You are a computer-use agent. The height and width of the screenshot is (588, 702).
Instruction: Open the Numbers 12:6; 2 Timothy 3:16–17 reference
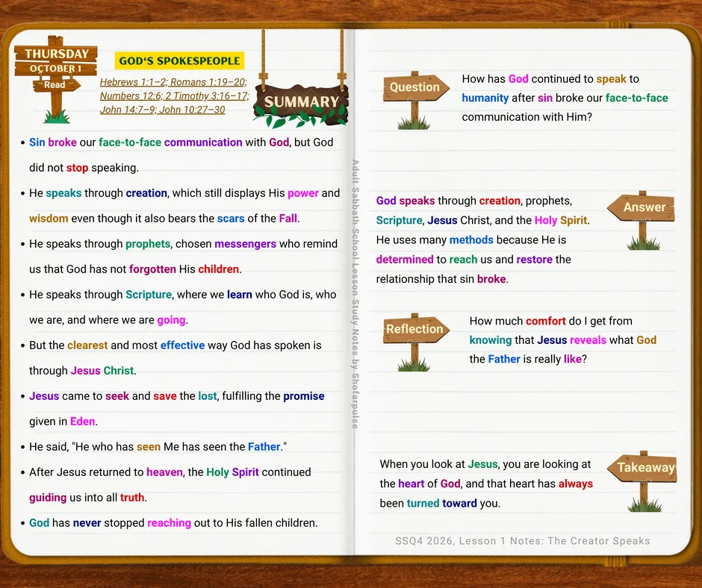[x=175, y=96]
